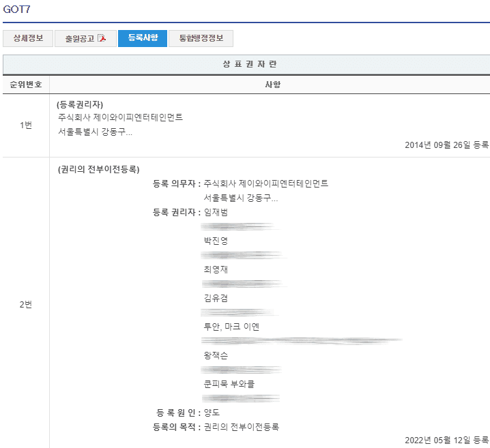Screen dimensions: 490x448
Task: Click 주식회사 제이와이피엔터테인먼트 in row 1번
Action: [x=120, y=117]
